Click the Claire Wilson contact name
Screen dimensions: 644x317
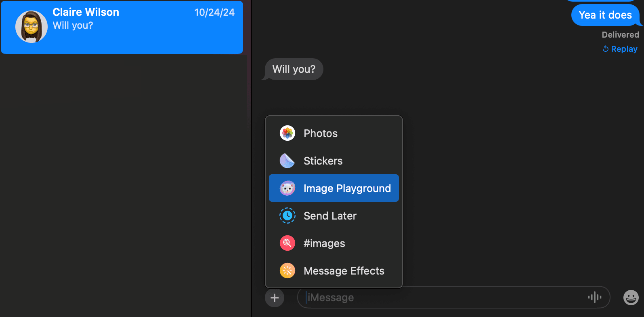tap(86, 12)
